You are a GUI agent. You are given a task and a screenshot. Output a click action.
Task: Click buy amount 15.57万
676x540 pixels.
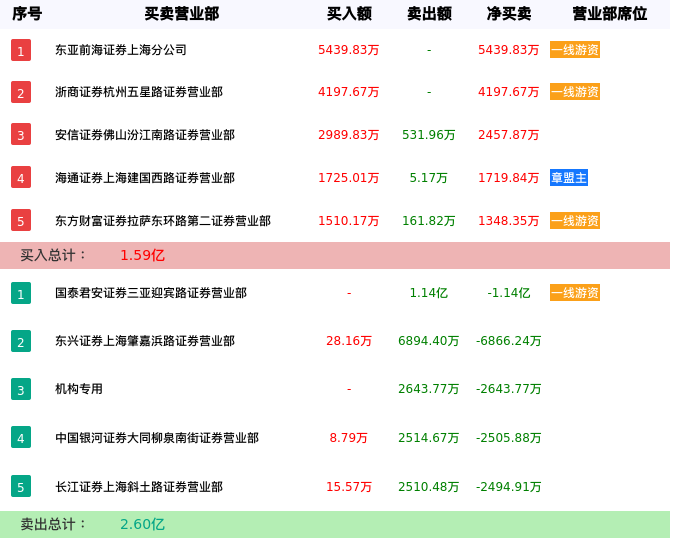pos(349,487)
